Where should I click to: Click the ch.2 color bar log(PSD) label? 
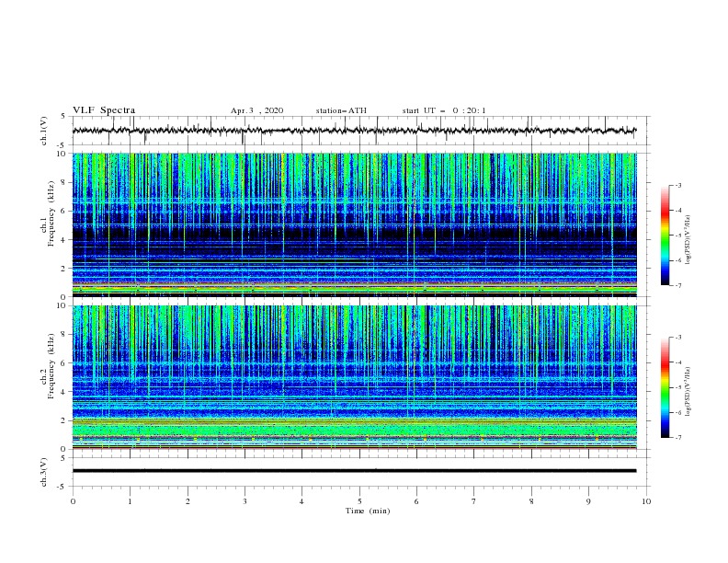688,392
